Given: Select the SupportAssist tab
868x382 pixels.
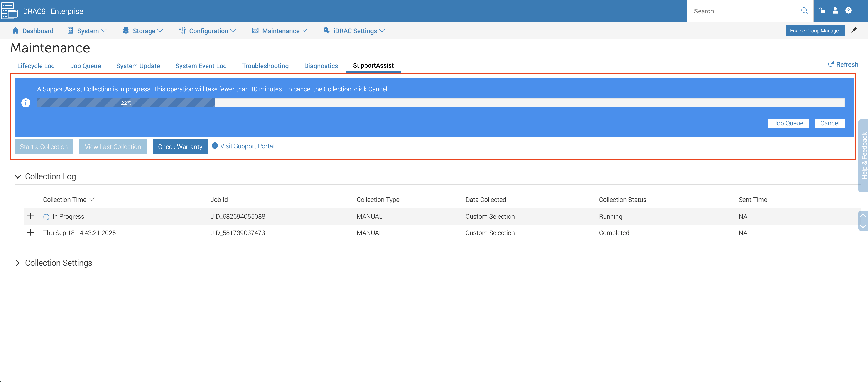Looking at the screenshot, I should click(x=373, y=65).
